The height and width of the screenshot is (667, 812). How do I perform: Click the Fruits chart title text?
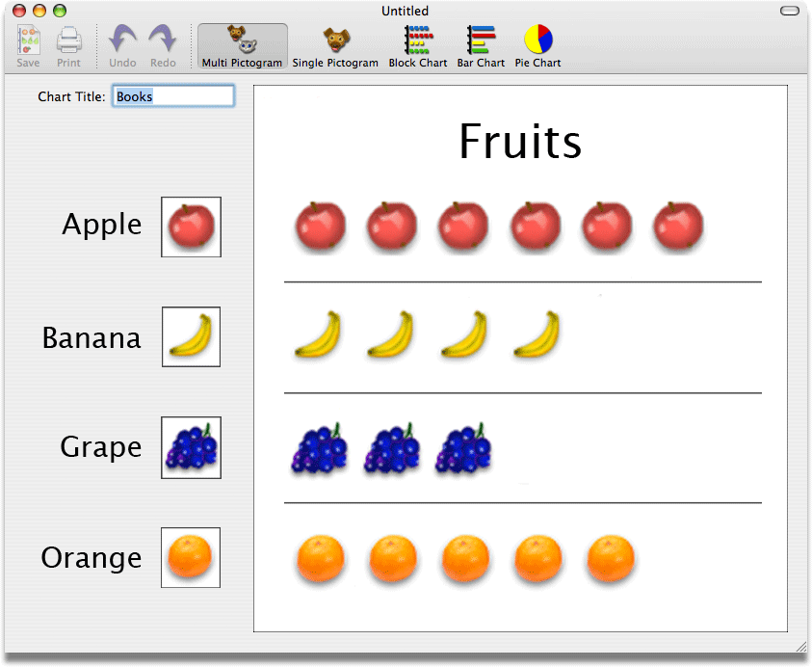click(520, 142)
